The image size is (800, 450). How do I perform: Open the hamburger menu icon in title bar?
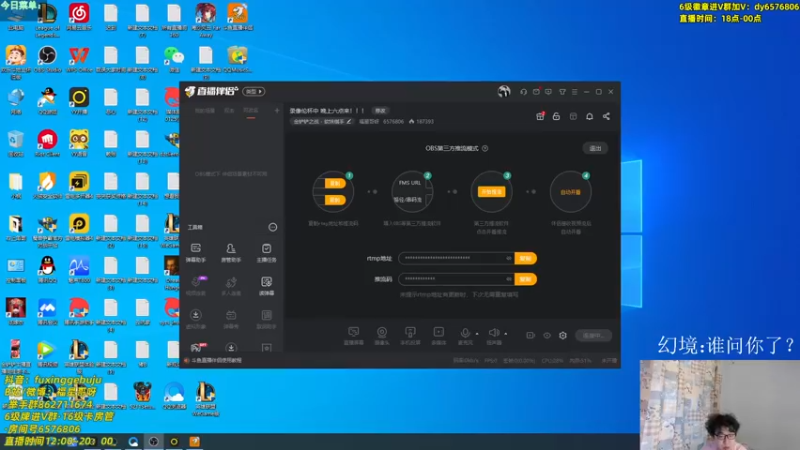574,92
